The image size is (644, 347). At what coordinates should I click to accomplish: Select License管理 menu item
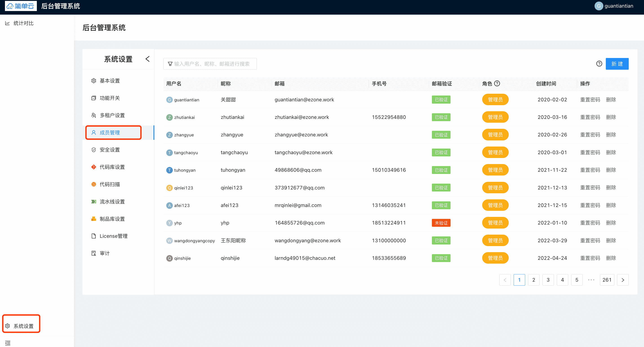tap(113, 236)
